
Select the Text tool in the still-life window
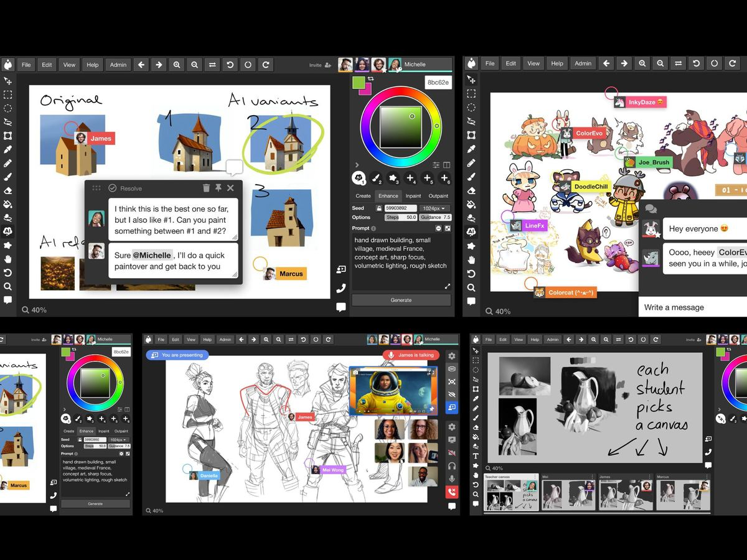476,456
